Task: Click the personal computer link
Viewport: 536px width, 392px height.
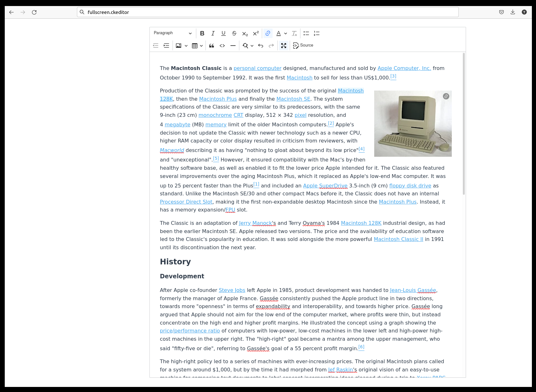Action: [257, 68]
